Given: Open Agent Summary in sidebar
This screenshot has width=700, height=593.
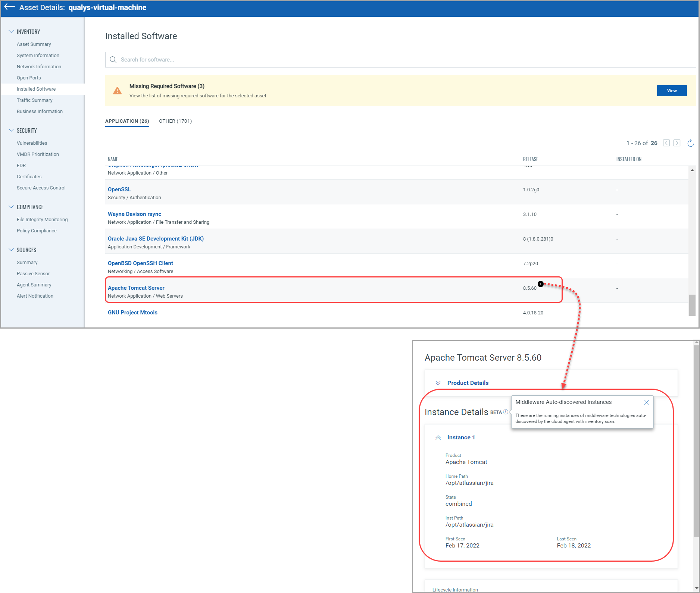Looking at the screenshot, I should tap(34, 285).
